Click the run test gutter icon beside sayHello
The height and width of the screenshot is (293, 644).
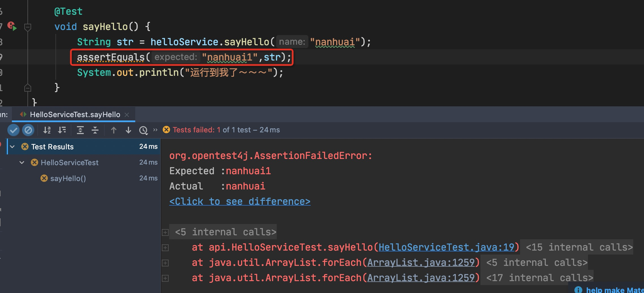12,26
